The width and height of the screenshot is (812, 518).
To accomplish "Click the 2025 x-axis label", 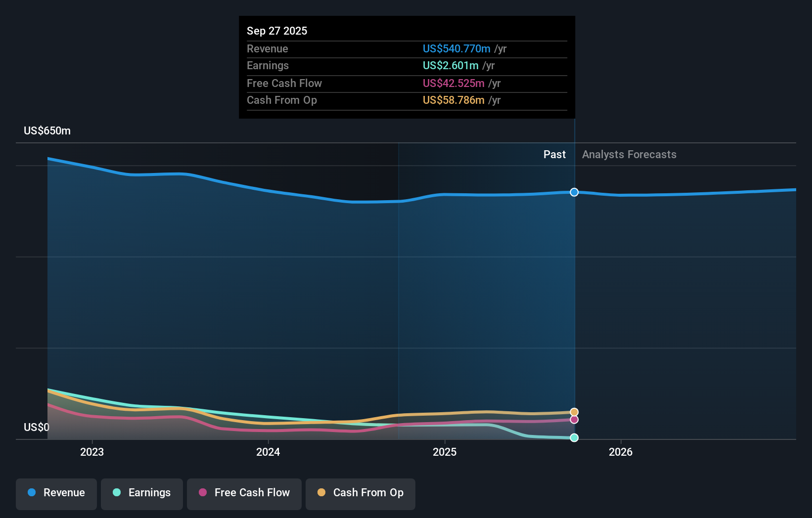I will (445, 452).
